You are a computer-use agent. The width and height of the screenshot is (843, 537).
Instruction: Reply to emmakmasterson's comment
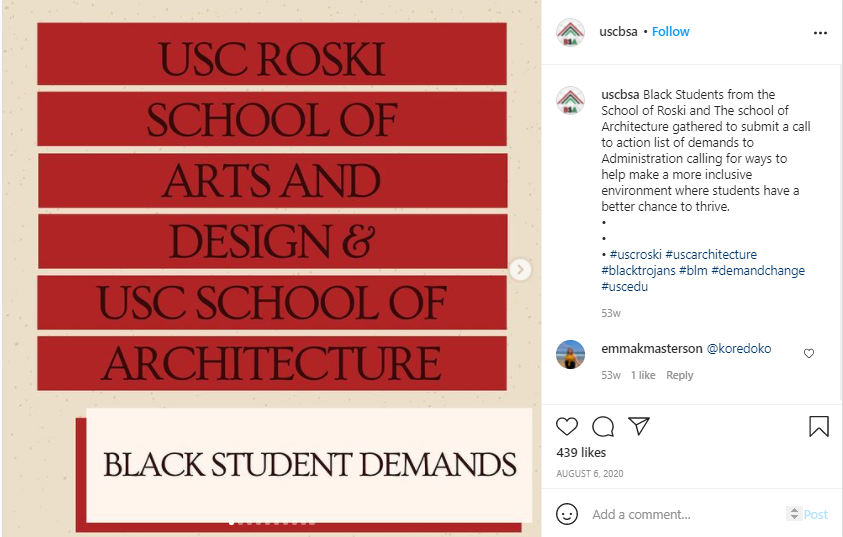pyautogui.click(x=680, y=375)
